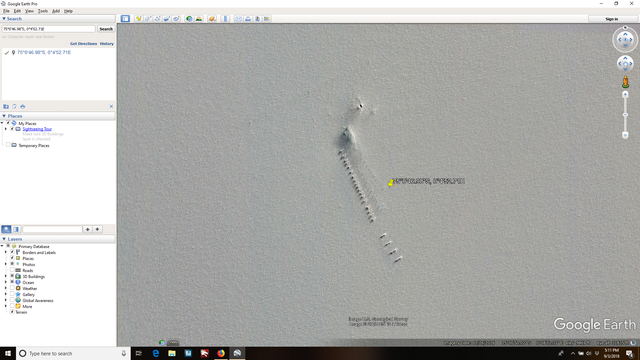Open the planet switcher icon
640x360 pixels.
[212, 19]
